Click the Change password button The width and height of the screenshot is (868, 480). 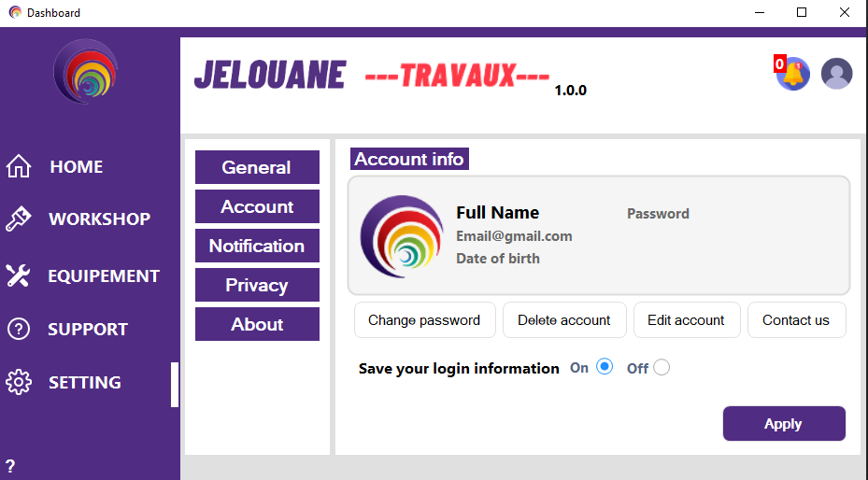(x=424, y=319)
